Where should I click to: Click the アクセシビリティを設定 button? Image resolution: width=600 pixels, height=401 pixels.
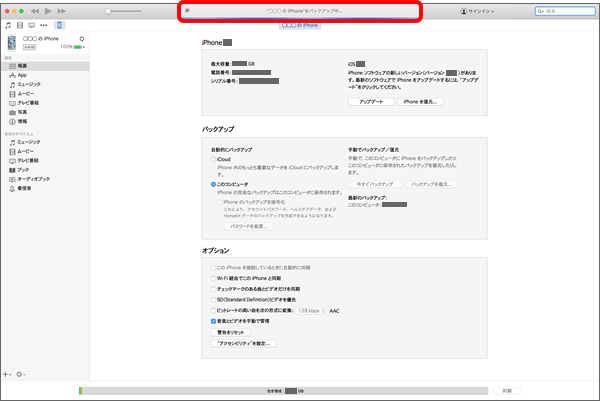pyautogui.click(x=244, y=343)
